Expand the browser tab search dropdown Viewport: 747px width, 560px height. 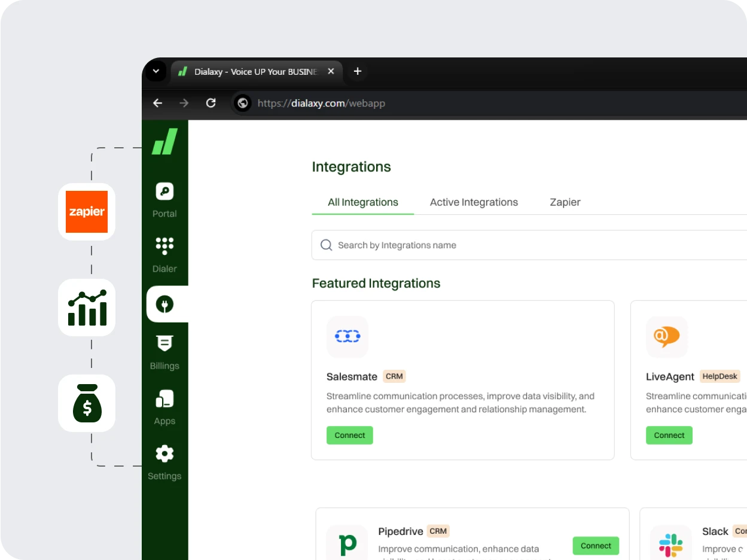pyautogui.click(x=156, y=72)
